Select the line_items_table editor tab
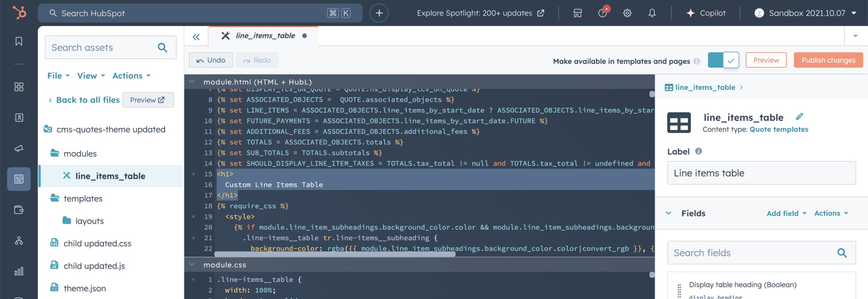Viewport: 868px width, 299px height. click(263, 36)
